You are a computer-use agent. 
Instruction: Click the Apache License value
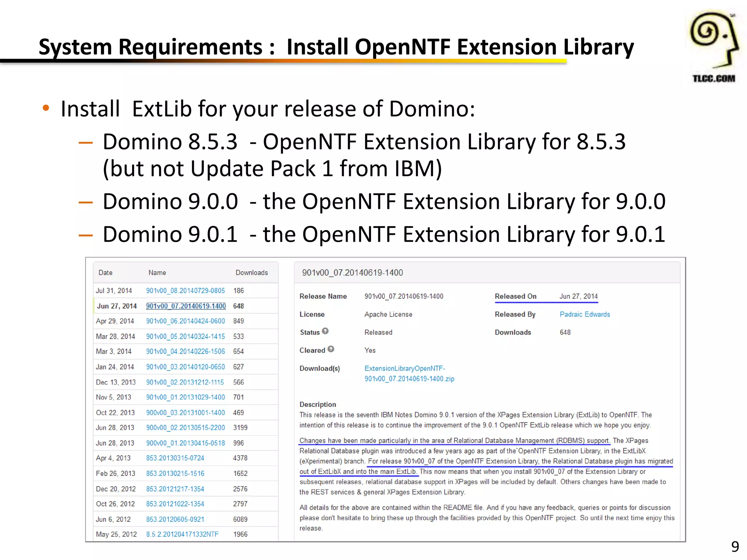click(388, 314)
